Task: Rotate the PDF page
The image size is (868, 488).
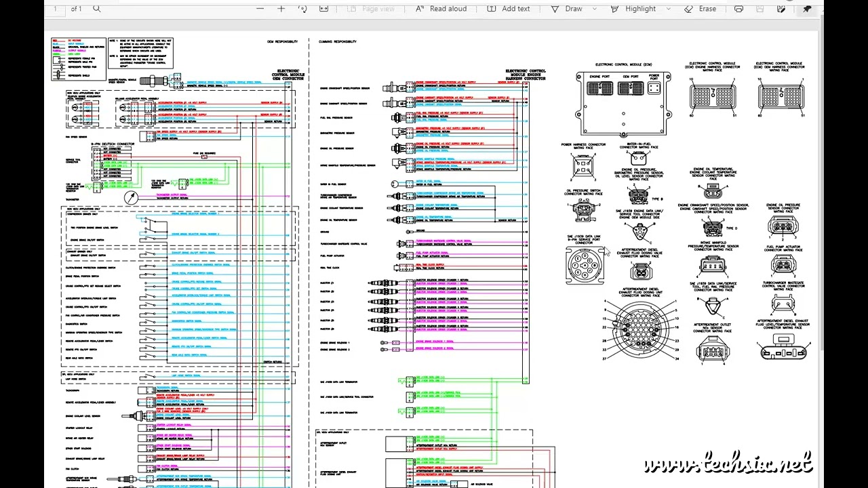Action: (302, 8)
